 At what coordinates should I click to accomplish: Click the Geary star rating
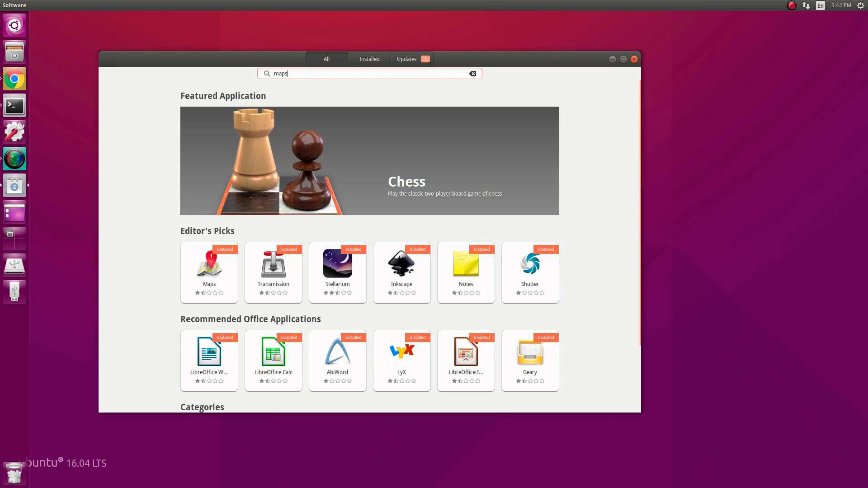pyautogui.click(x=530, y=381)
